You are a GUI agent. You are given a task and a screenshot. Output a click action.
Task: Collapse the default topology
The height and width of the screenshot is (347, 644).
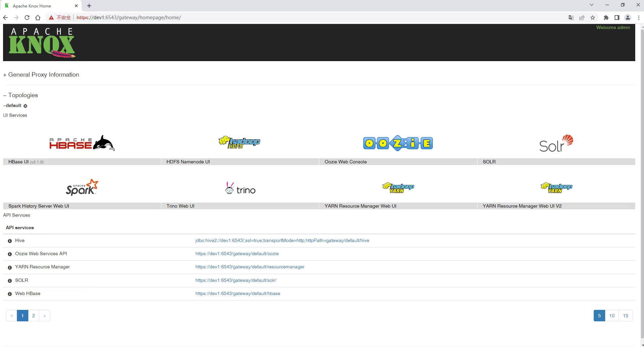click(x=12, y=106)
